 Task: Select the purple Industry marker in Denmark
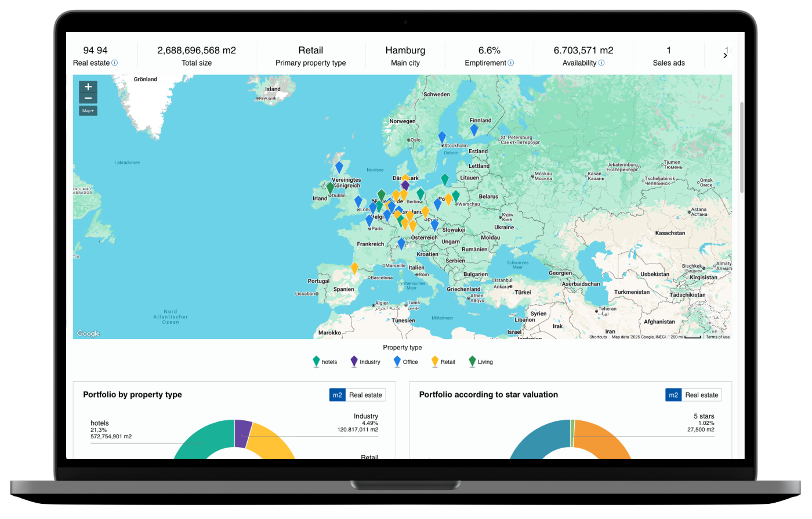(x=405, y=186)
